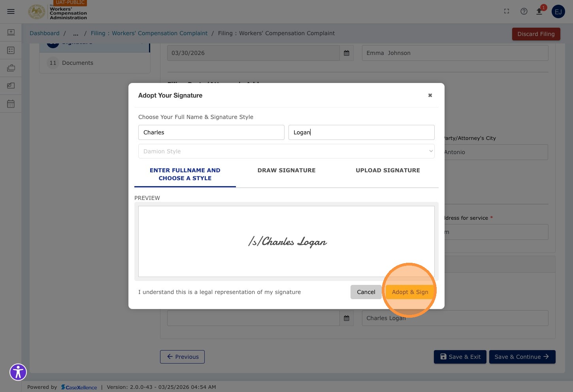Viewport: 573px width, 392px height.
Task: Expand the breadcrumb ellipsis
Action: [x=75, y=34]
